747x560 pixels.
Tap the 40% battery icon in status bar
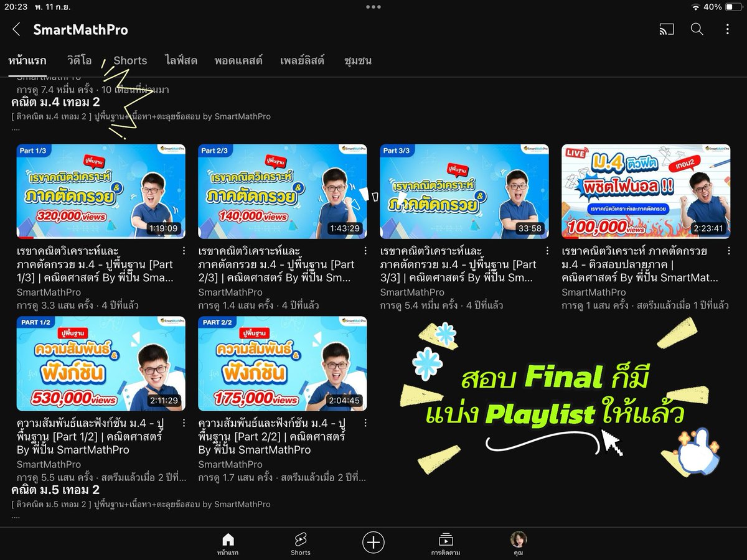[x=733, y=7]
